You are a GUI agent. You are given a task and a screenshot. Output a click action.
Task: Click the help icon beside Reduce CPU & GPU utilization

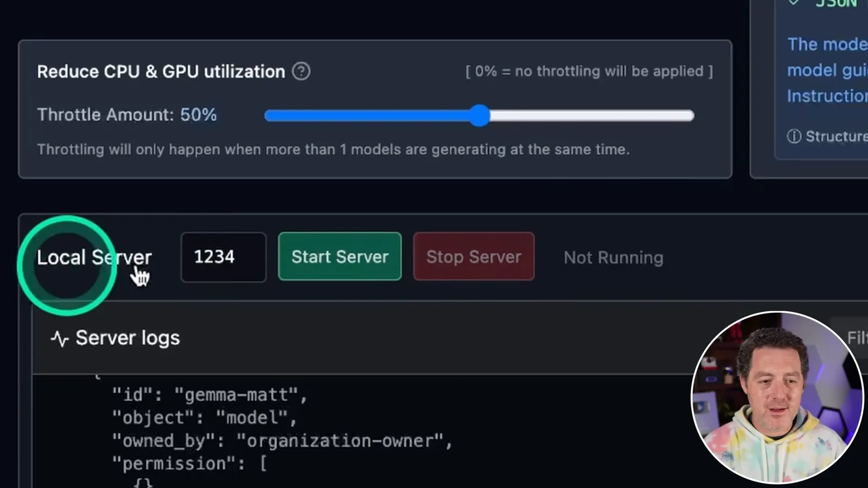[301, 71]
